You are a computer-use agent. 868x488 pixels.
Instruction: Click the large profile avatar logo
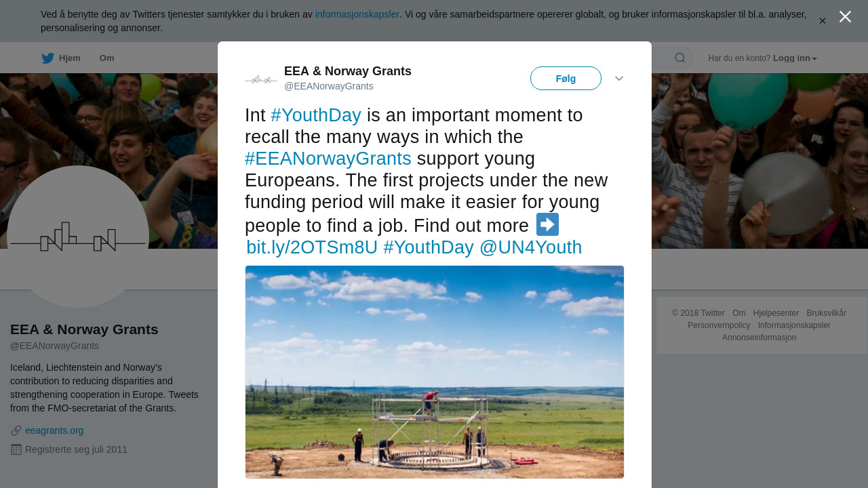(x=78, y=237)
